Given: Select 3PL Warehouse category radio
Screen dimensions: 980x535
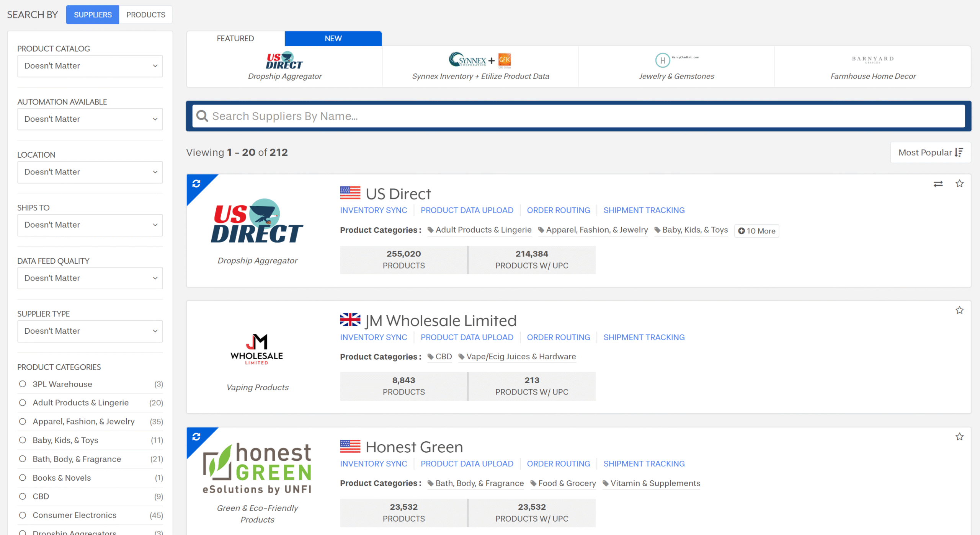Looking at the screenshot, I should point(23,384).
